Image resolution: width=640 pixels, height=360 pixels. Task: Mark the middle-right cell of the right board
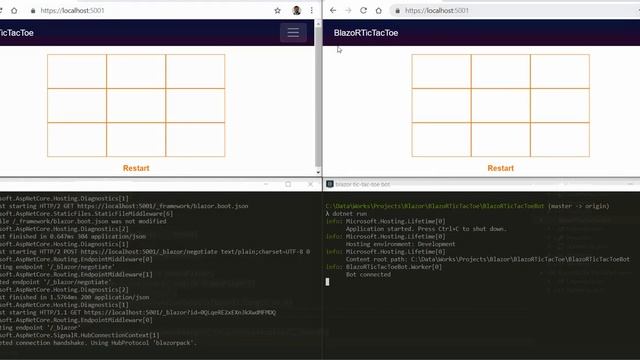tap(560, 105)
